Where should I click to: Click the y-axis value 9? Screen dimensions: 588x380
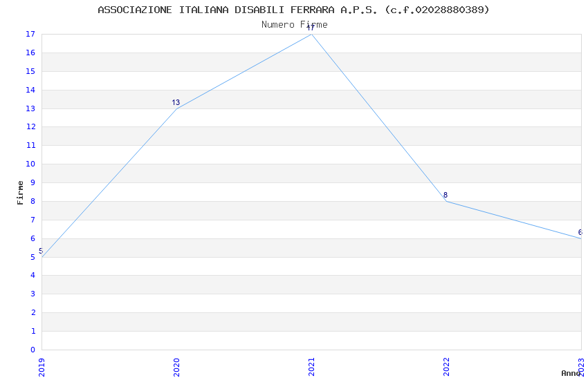pos(33,182)
